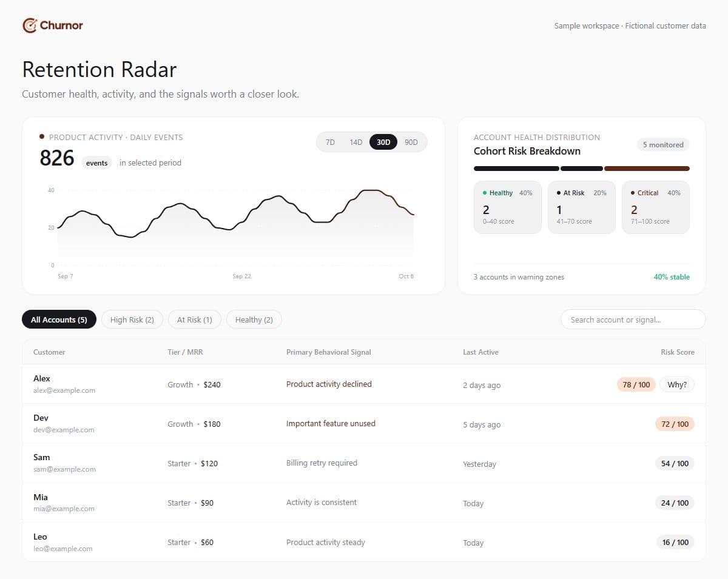Click the 40% stable text
This screenshot has width=728, height=579.
point(672,277)
